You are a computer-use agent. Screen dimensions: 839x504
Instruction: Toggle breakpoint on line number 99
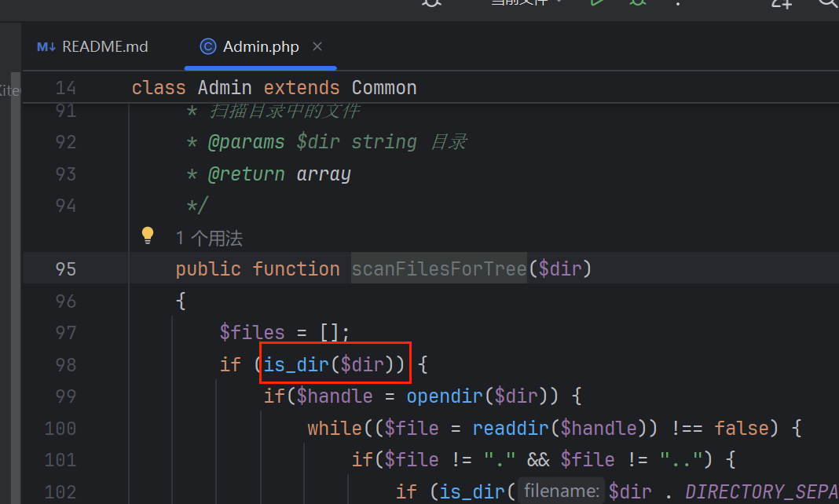point(66,396)
